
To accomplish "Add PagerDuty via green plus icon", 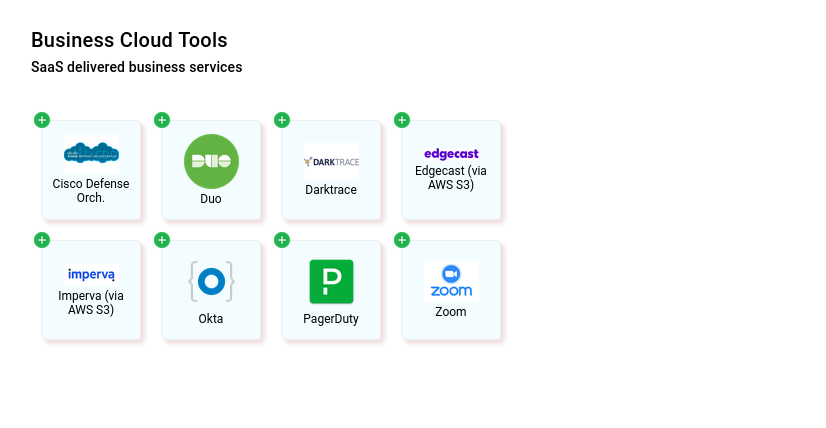I will (282, 240).
